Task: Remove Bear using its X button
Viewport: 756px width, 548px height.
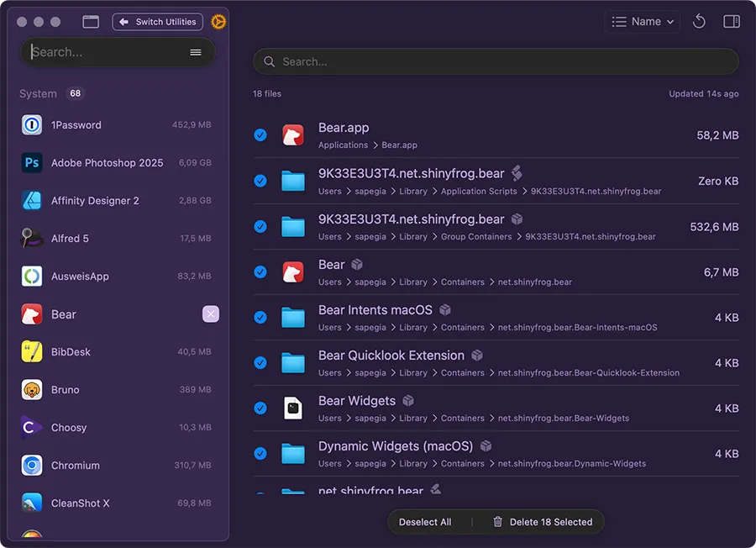Action: pos(211,314)
